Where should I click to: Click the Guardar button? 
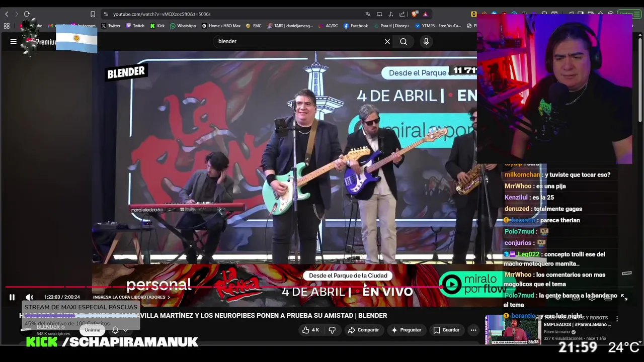[446, 330]
